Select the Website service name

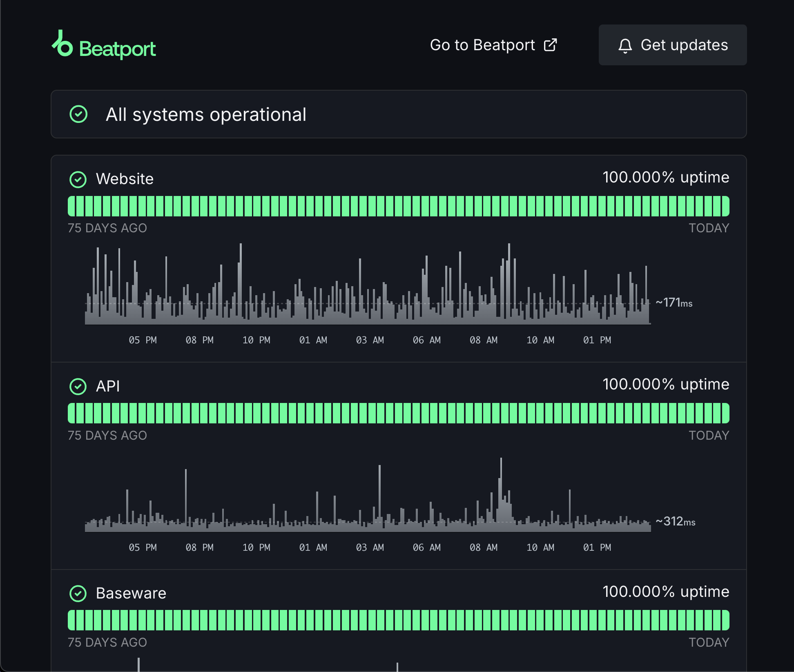pyautogui.click(x=125, y=179)
